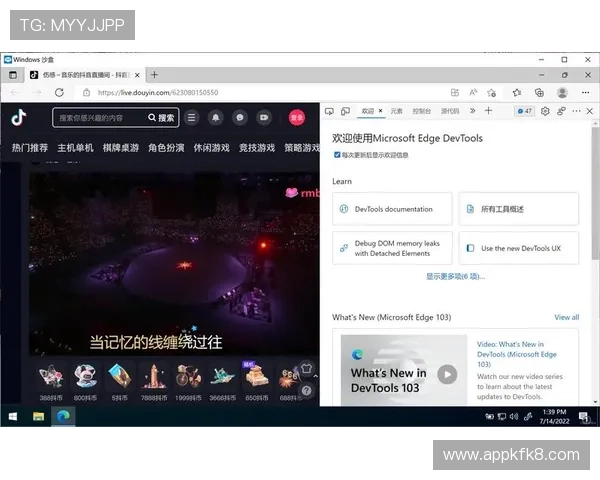Open the Douyin messages chat icon

pyautogui.click(x=240, y=118)
